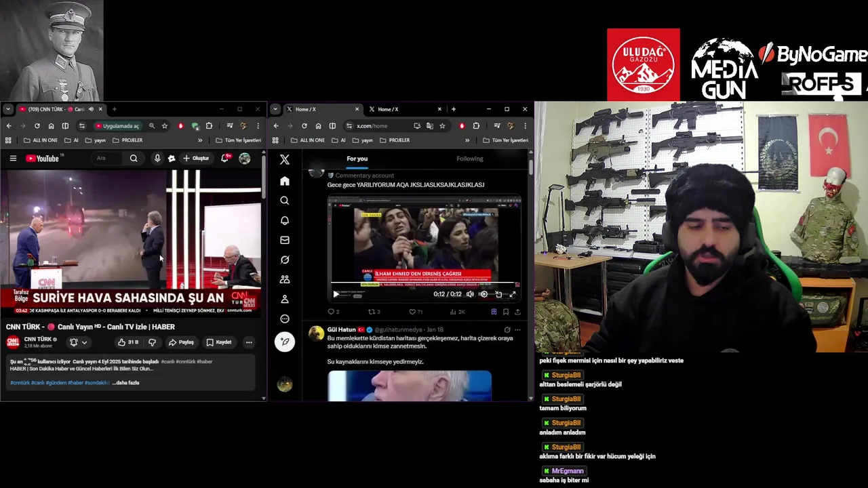Share the Commentary account post
Screen dimensions: 868x488
coord(517,312)
